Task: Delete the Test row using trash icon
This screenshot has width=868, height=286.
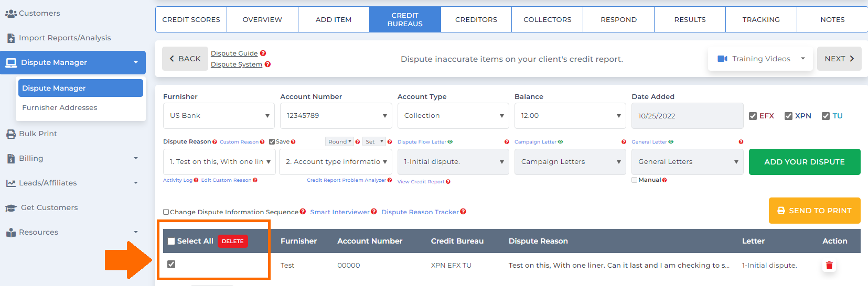Action: click(x=829, y=266)
